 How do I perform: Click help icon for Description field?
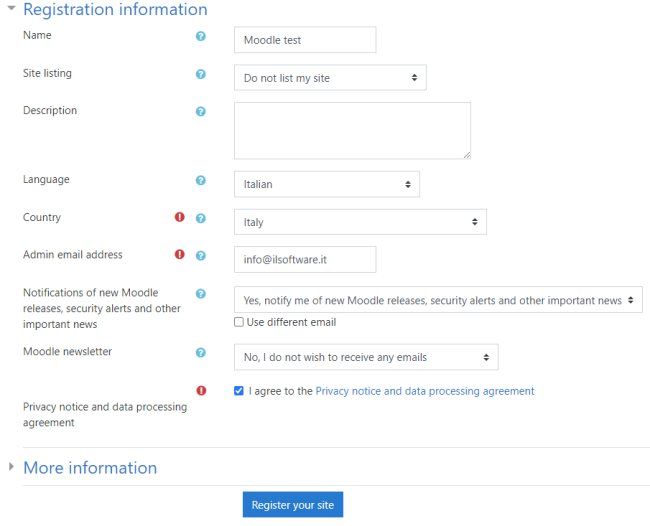[x=200, y=111]
